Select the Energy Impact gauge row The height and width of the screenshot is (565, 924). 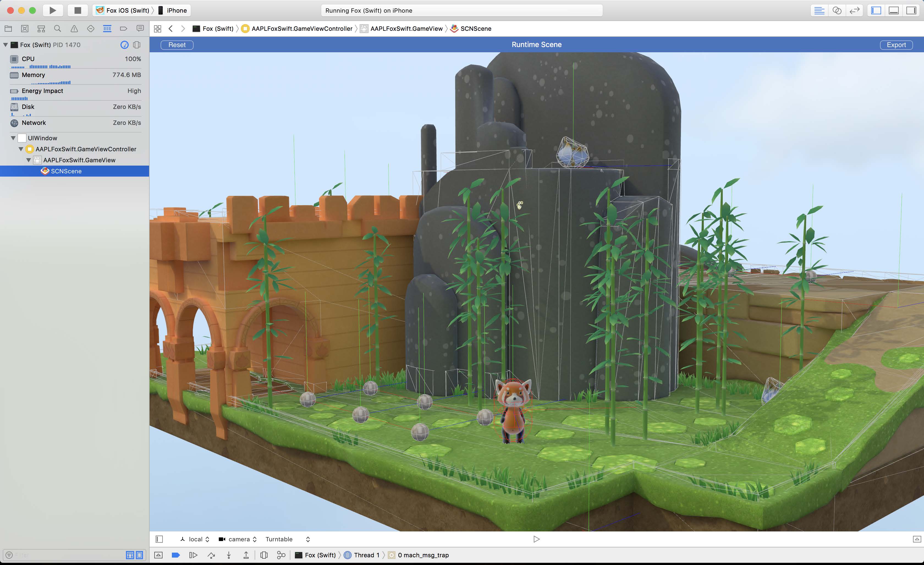[x=75, y=93]
